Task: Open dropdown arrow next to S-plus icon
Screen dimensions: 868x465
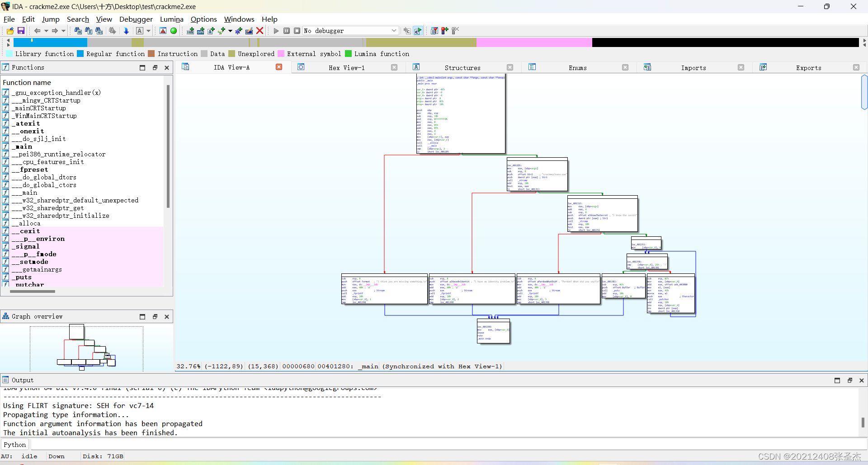Action: [230, 31]
